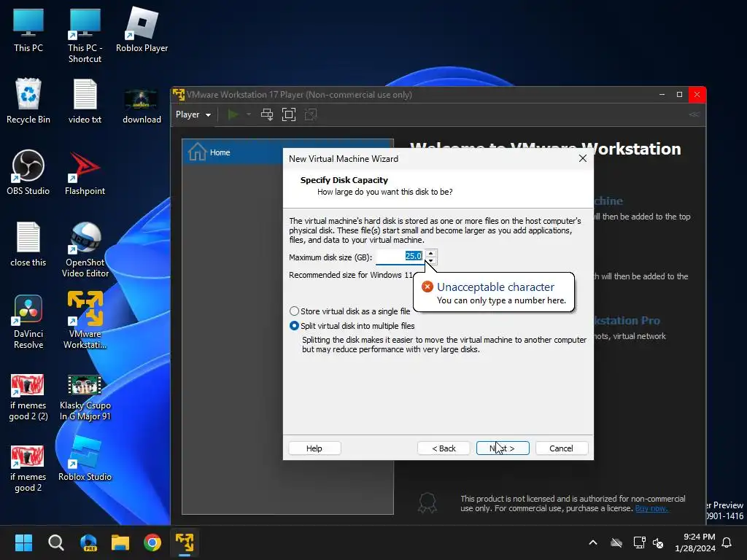Click the Buy now link
747x560 pixels.
point(651,508)
